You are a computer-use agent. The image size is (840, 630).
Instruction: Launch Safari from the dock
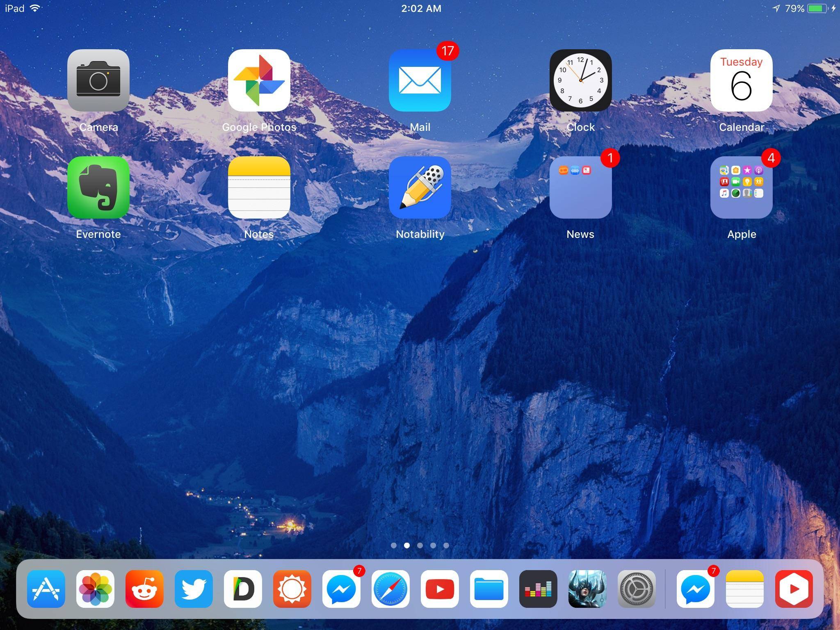pos(390,589)
